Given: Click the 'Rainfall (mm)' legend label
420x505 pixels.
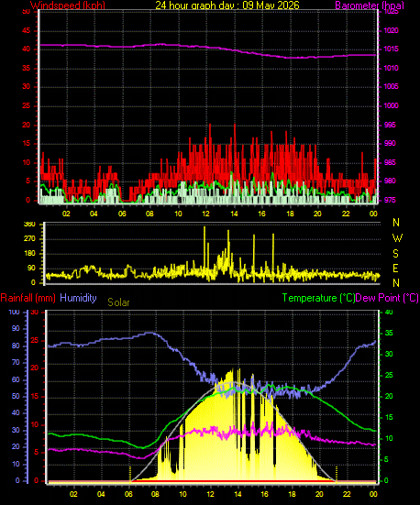Looking at the screenshot, I should [28, 298].
